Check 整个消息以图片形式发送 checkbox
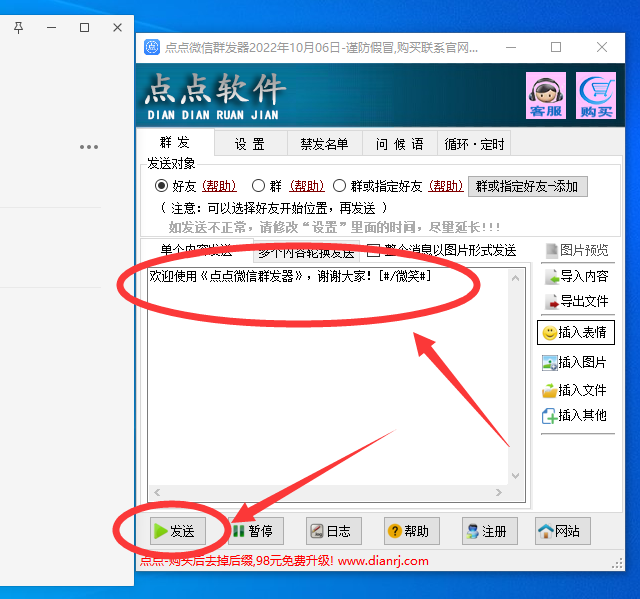640x599 pixels. [373, 250]
